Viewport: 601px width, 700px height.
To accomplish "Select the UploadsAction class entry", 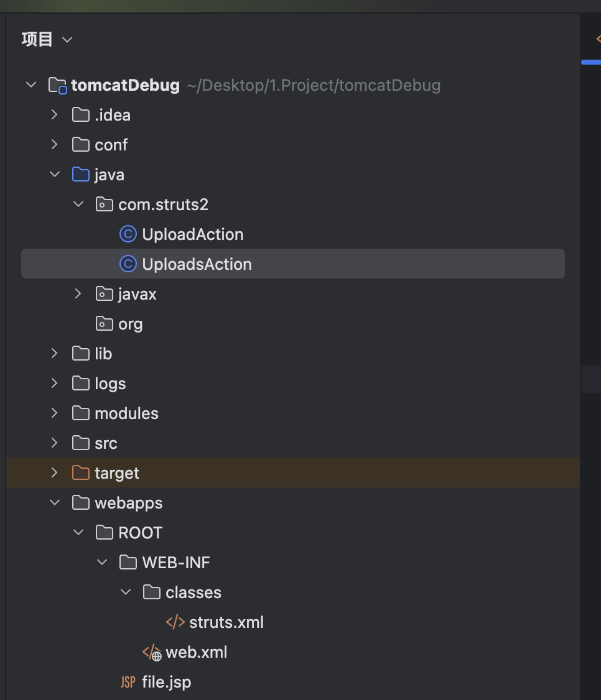I will point(197,264).
